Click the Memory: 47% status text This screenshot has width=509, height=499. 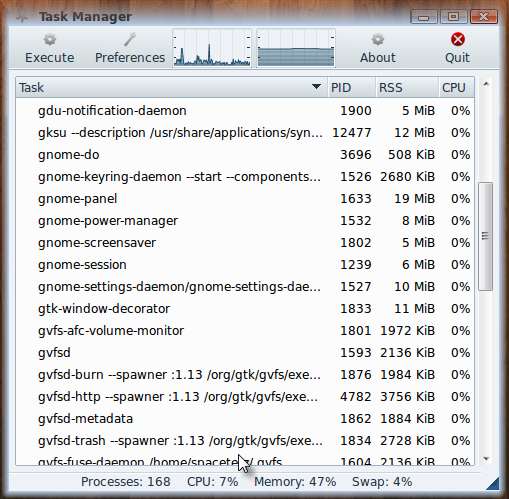point(295,482)
